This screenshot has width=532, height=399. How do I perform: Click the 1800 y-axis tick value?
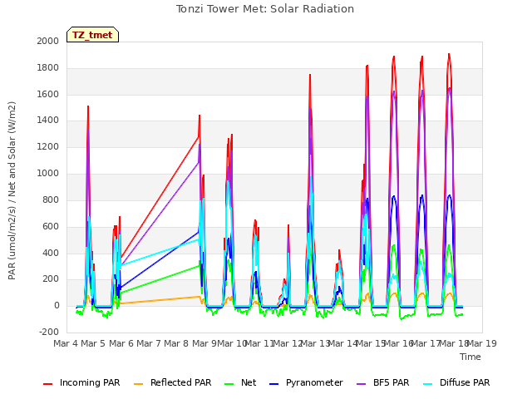(48, 67)
